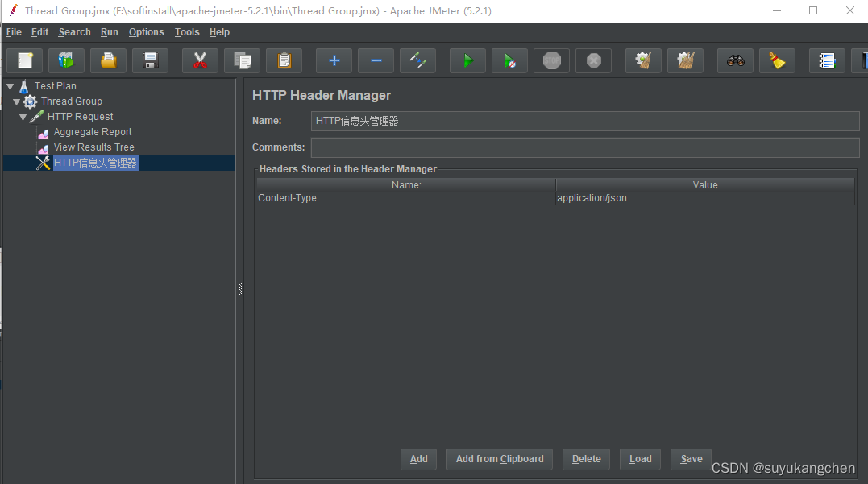Maximize the JMeter window

coord(813,10)
